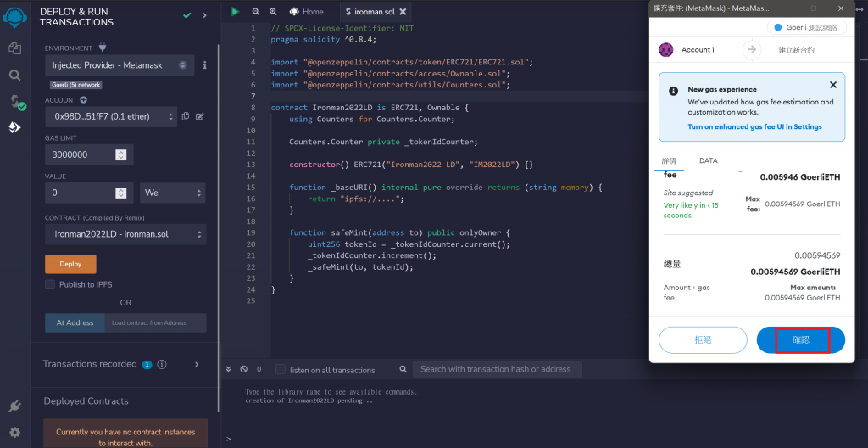Open the Deploy & run sidebar icon
The height and width of the screenshot is (448, 868).
coord(15,127)
